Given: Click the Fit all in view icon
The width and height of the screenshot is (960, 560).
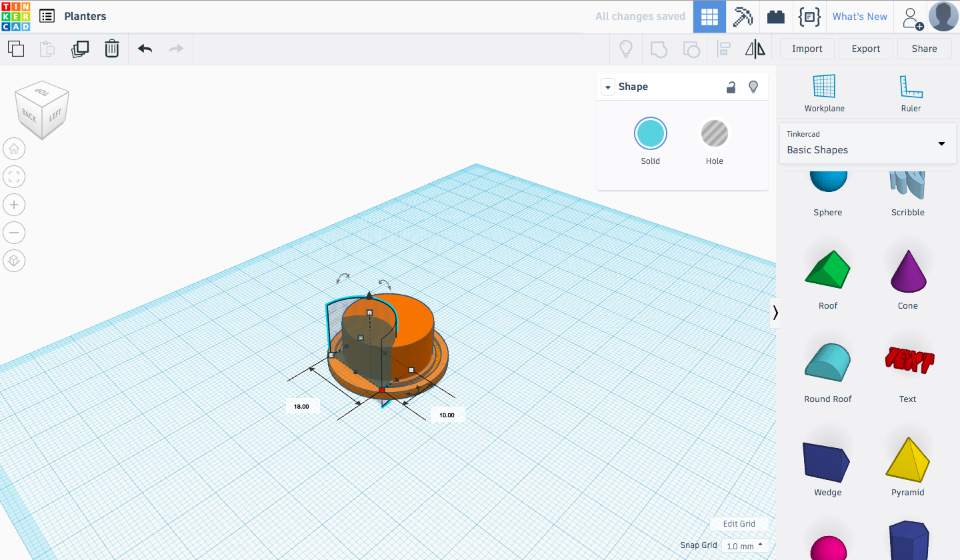Looking at the screenshot, I should (x=14, y=177).
